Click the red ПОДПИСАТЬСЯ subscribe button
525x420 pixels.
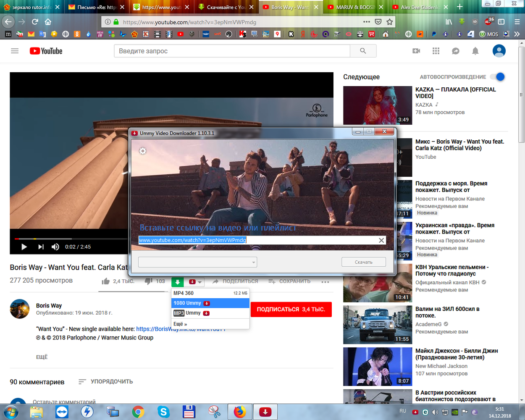tap(291, 310)
